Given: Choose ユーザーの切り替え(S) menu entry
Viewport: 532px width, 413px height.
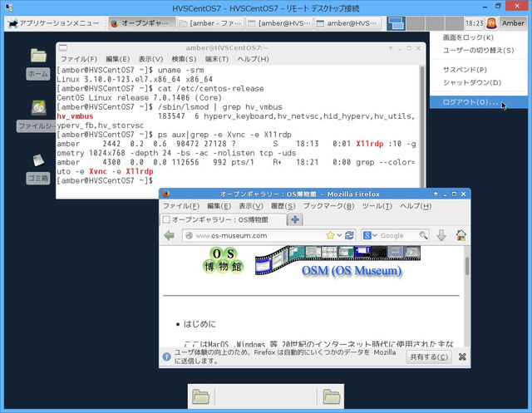Looking at the screenshot, I should [x=478, y=51].
